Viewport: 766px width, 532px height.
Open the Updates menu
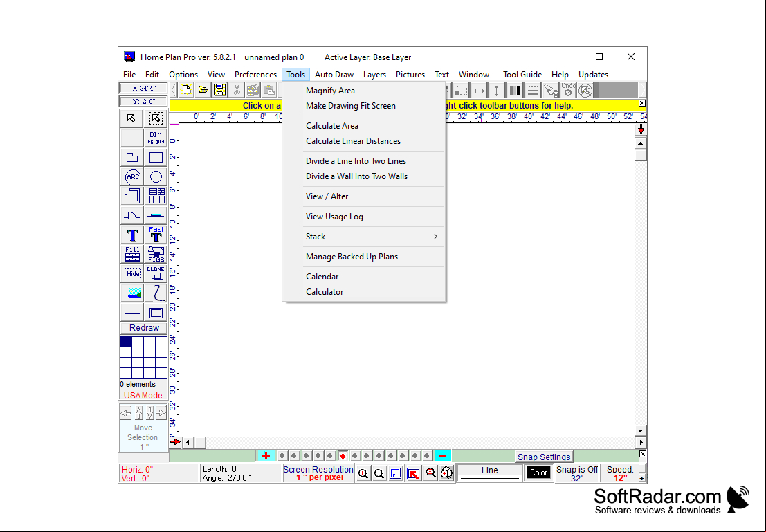pyautogui.click(x=593, y=75)
